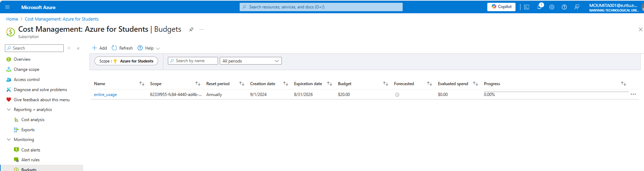644x171 pixels.
Task: Open Alert rules in the sidebar
Action: [x=30, y=160]
